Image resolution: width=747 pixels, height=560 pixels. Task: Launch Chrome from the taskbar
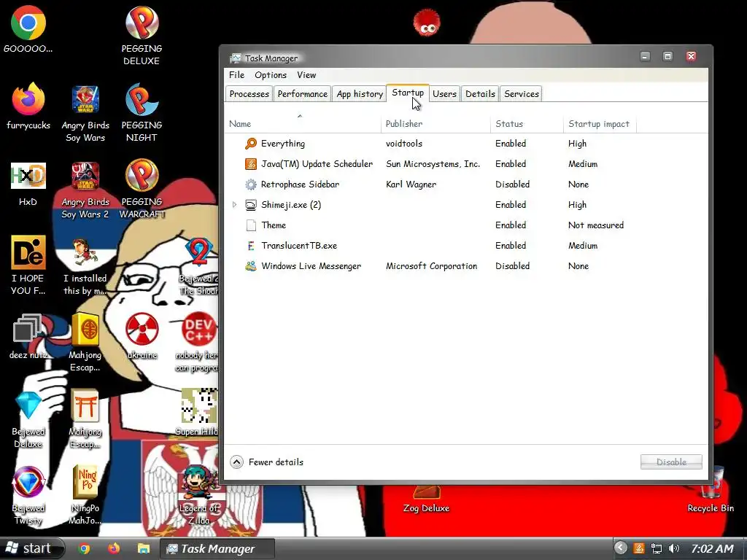85,548
